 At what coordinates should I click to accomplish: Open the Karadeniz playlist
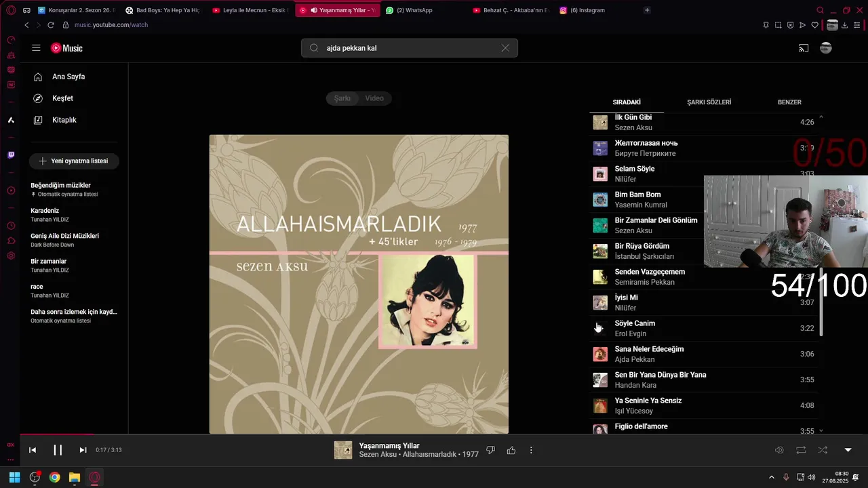74,215
